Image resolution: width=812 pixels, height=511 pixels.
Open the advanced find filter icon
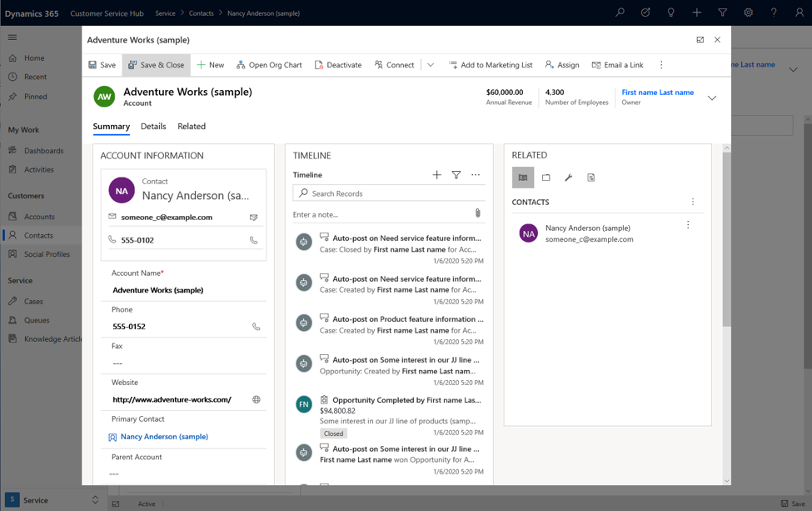[x=722, y=13]
